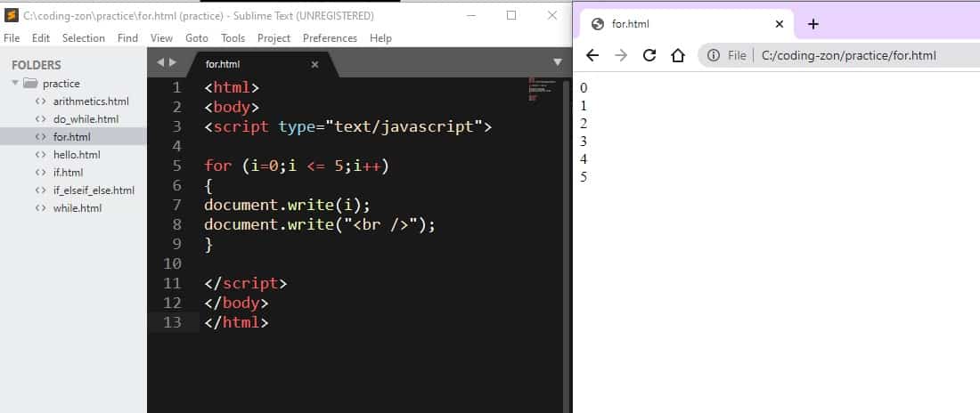Close the Sublime Text window
The width and height of the screenshot is (980, 413).
tap(551, 15)
